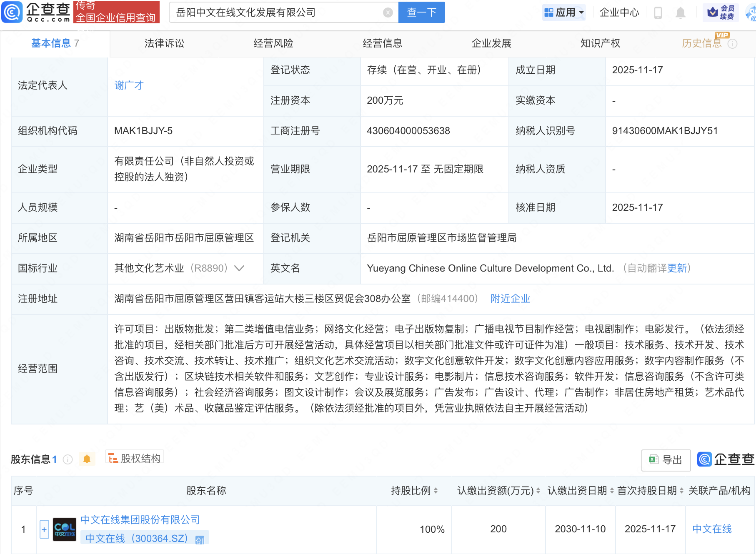
Task: Open notifications via the bell icon in header
Action: pos(681,12)
